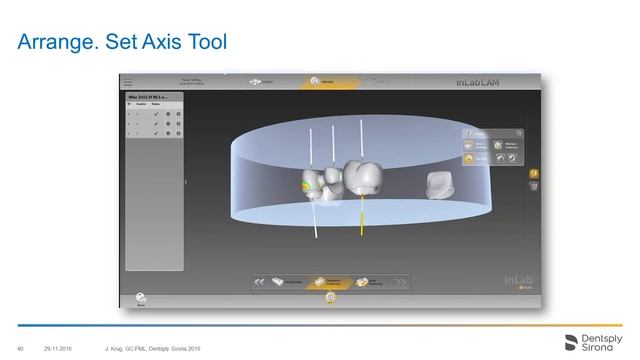Open info icon for the first restoration row
The height and width of the screenshot is (360, 640).
178,114
